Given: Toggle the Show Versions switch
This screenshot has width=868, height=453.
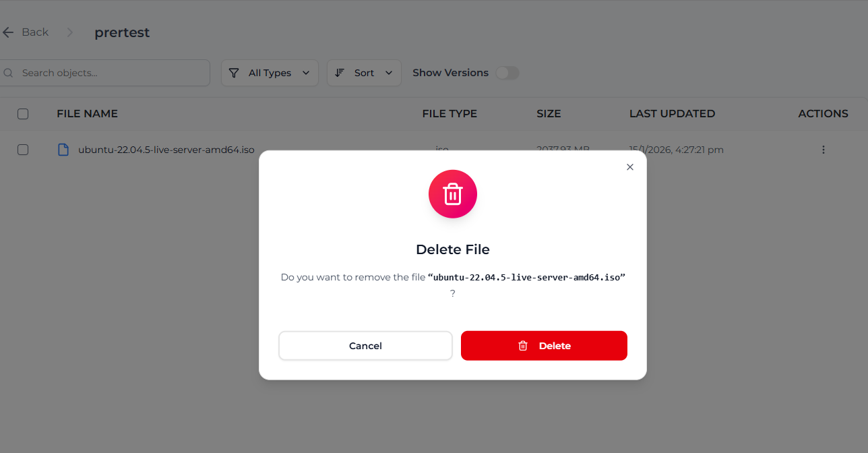Looking at the screenshot, I should (507, 73).
